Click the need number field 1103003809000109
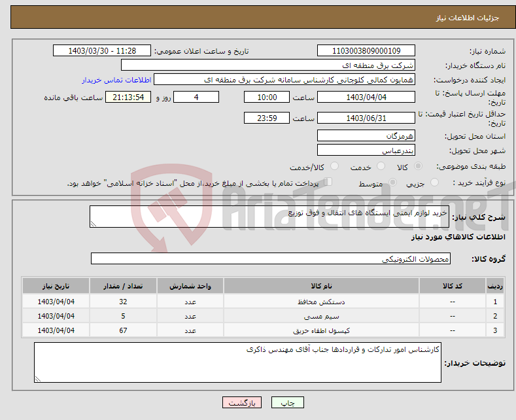516x420 pixels. pyautogui.click(x=366, y=50)
